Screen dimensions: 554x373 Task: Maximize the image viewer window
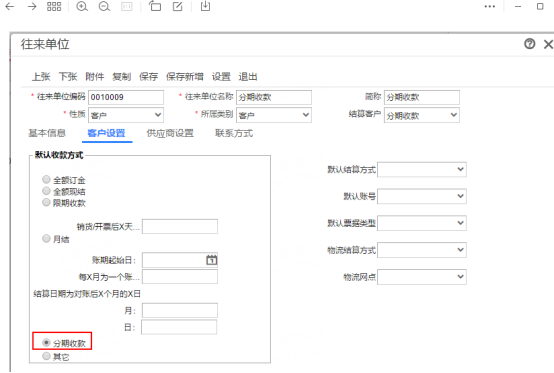(x=540, y=6)
